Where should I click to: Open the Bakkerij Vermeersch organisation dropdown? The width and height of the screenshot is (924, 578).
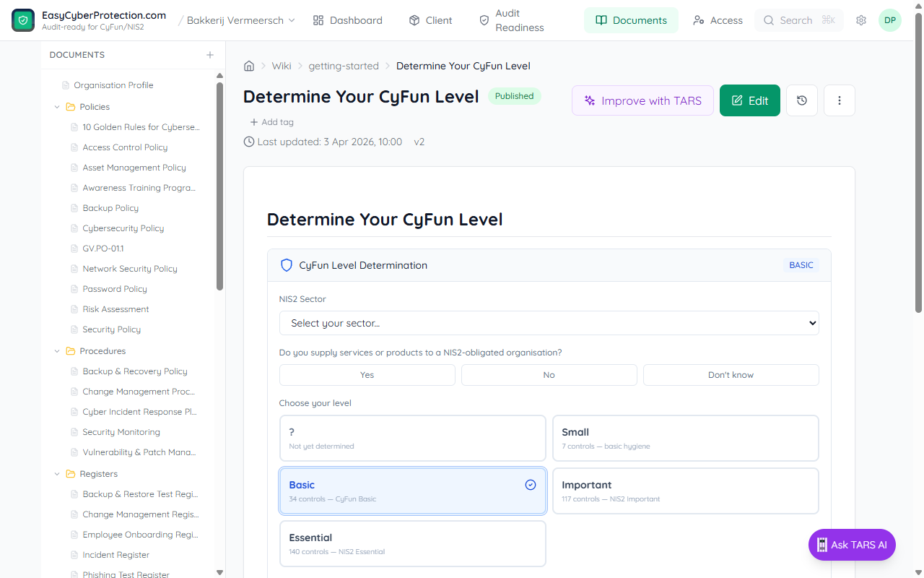[241, 20]
